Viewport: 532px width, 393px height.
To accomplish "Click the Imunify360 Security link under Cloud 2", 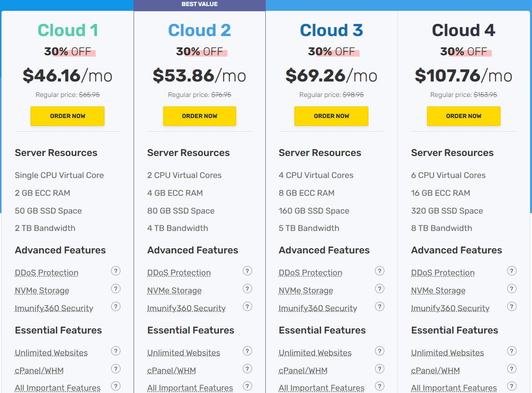I will click(x=187, y=308).
